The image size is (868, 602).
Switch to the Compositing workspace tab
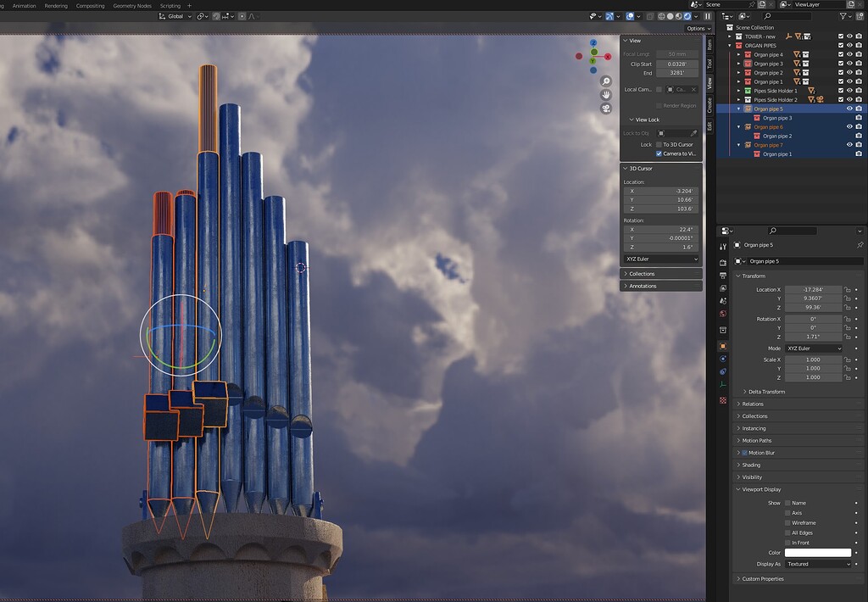(x=90, y=6)
